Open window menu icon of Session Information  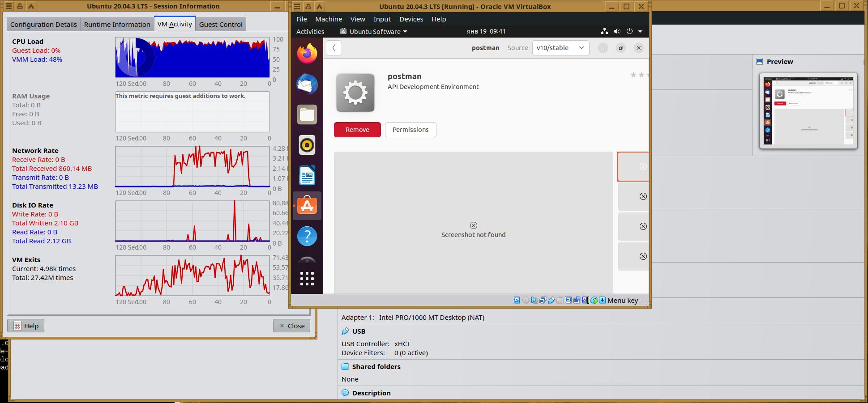(9, 6)
